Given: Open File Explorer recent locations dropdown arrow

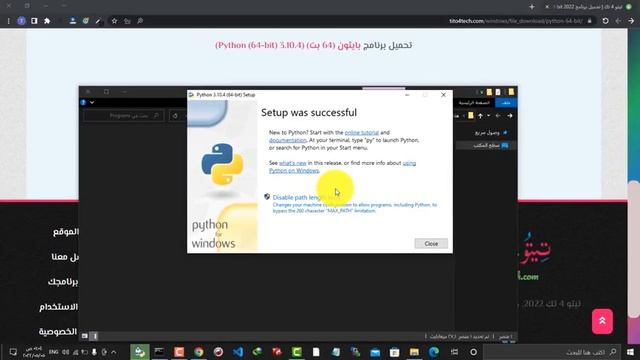Looking at the screenshot, I should click(489, 116).
